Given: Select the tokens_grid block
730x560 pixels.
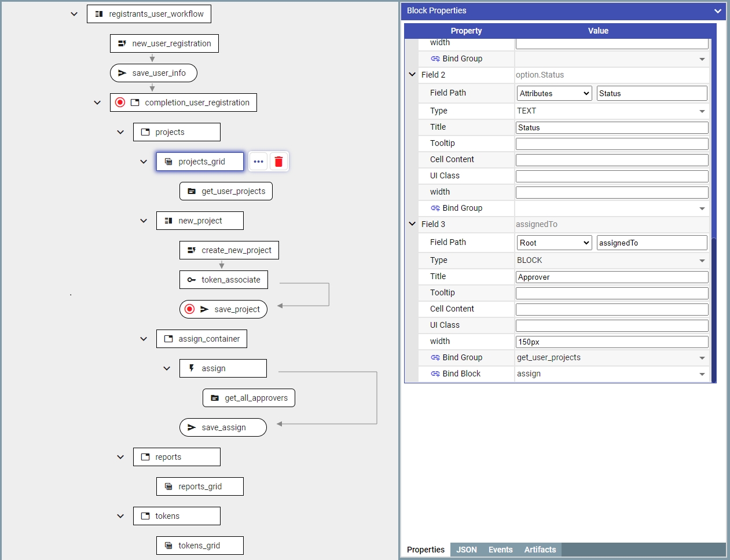Looking at the screenshot, I should click(x=200, y=546).
